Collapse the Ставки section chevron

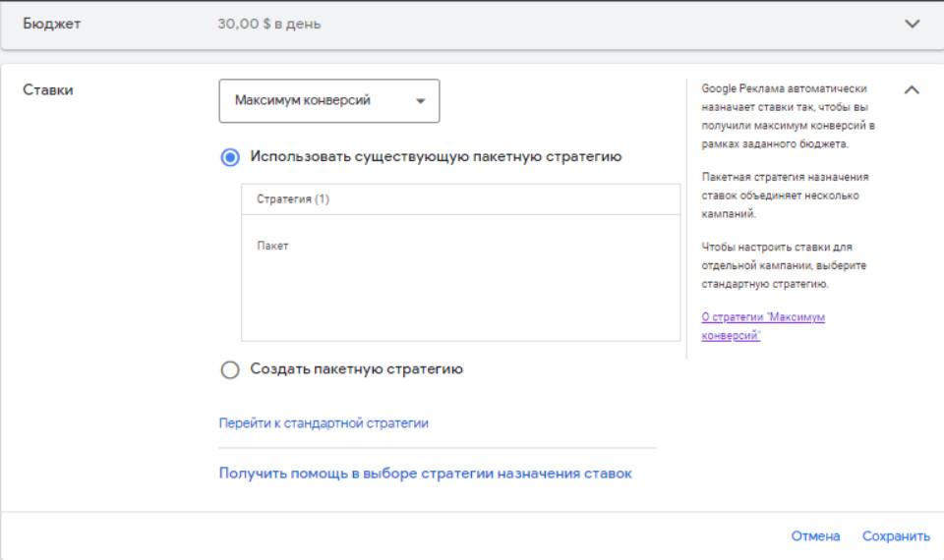click(x=912, y=89)
